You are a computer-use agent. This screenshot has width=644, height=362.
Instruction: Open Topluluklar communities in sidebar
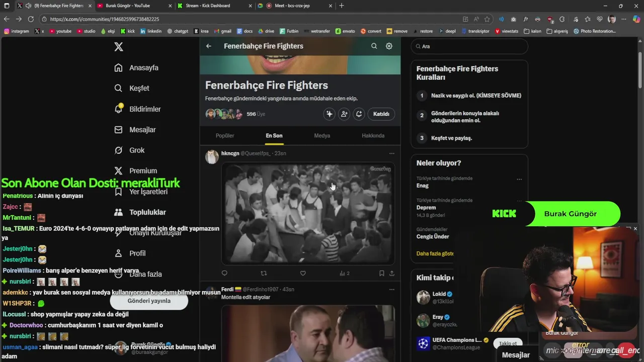pos(140,212)
